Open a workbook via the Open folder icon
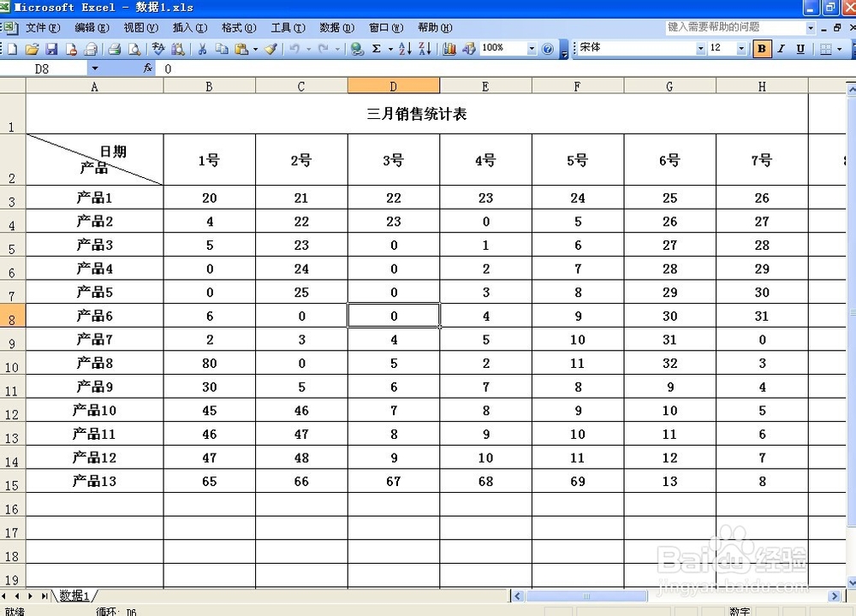The width and height of the screenshot is (856, 616). 33,49
